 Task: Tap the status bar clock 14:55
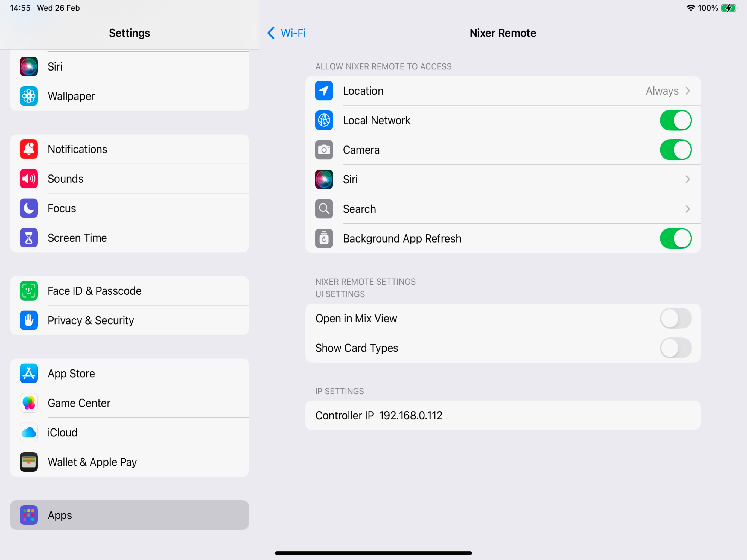(20, 8)
